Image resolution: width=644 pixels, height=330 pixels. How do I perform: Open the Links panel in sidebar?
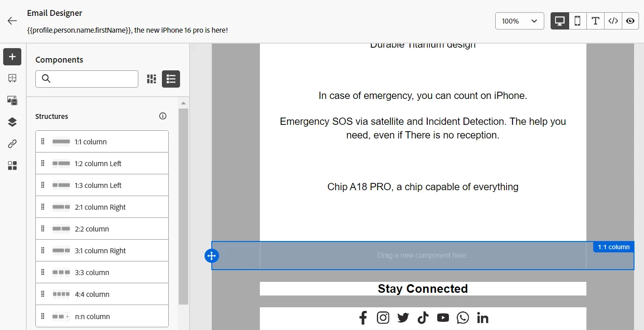(12, 144)
